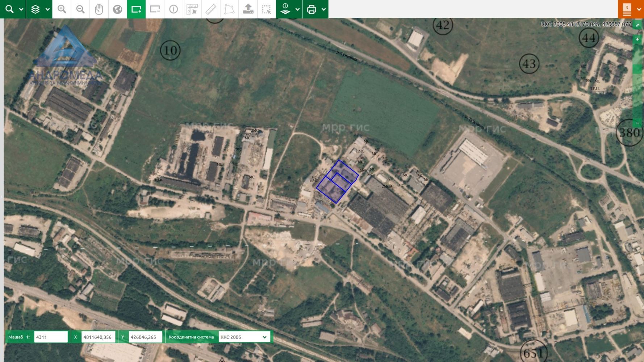Click the map zoom slider track

point(637,80)
